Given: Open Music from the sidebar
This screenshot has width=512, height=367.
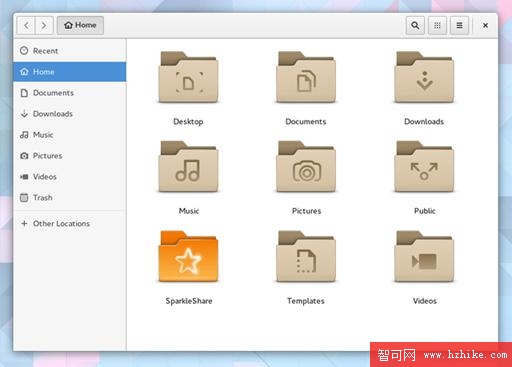Looking at the screenshot, I should click(70, 135).
